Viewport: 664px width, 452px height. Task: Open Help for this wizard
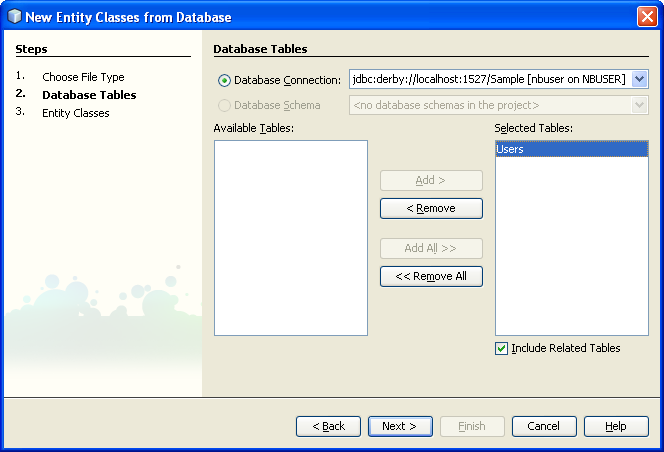click(616, 426)
